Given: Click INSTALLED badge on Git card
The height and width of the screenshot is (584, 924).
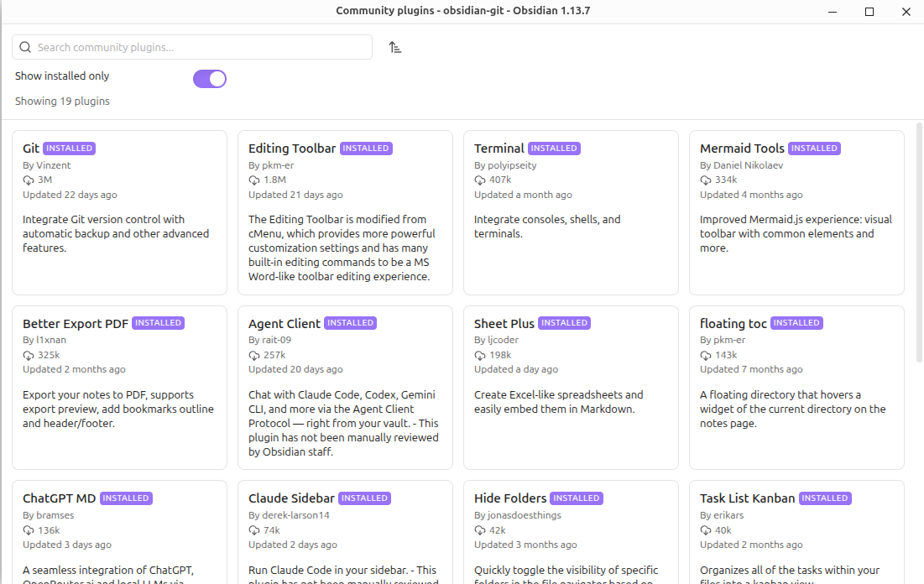Looking at the screenshot, I should tap(69, 149).
